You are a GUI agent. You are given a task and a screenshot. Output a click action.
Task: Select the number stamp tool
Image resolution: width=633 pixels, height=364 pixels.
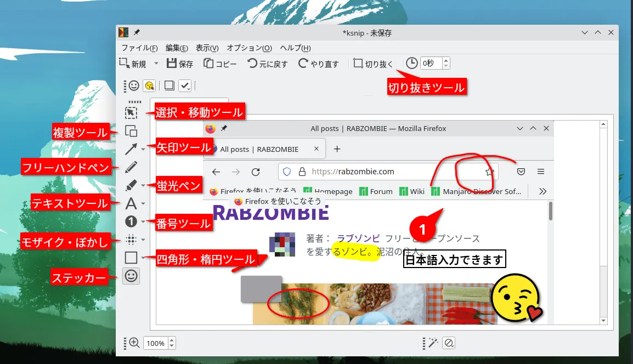131,221
